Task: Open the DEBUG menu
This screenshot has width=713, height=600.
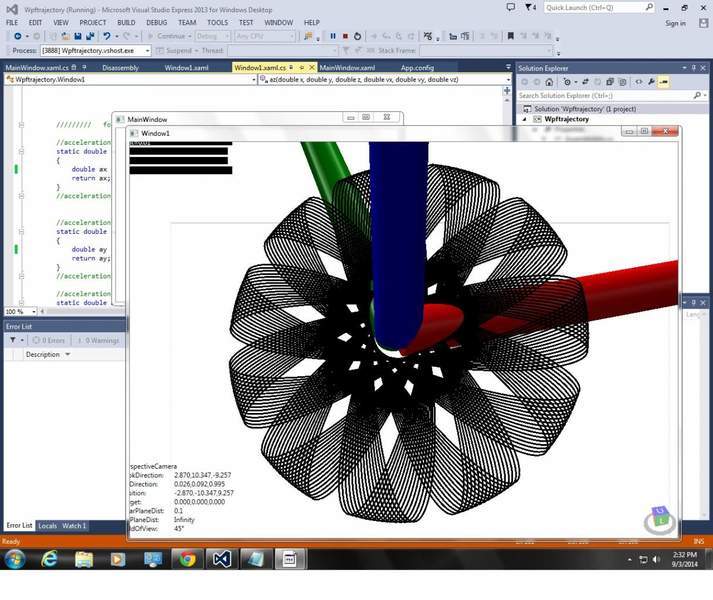Action: tap(156, 22)
